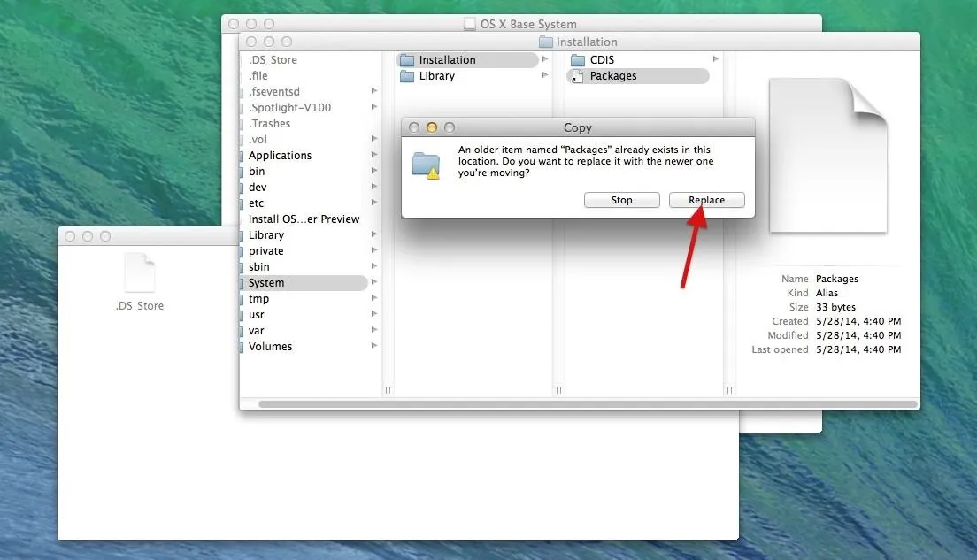This screenshot has height=560, width=977.
Task: Select .DS_Store in first column
Action: click(273, 60)
